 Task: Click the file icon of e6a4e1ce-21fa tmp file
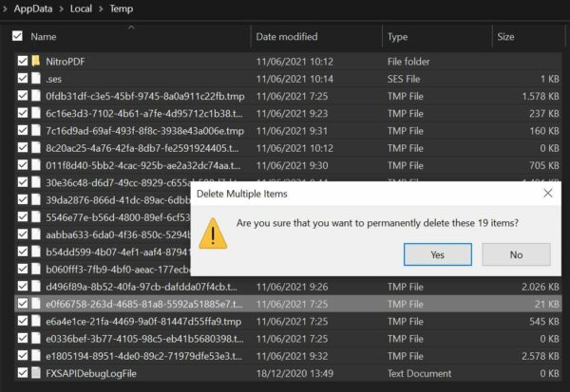(x=37, y=321)
